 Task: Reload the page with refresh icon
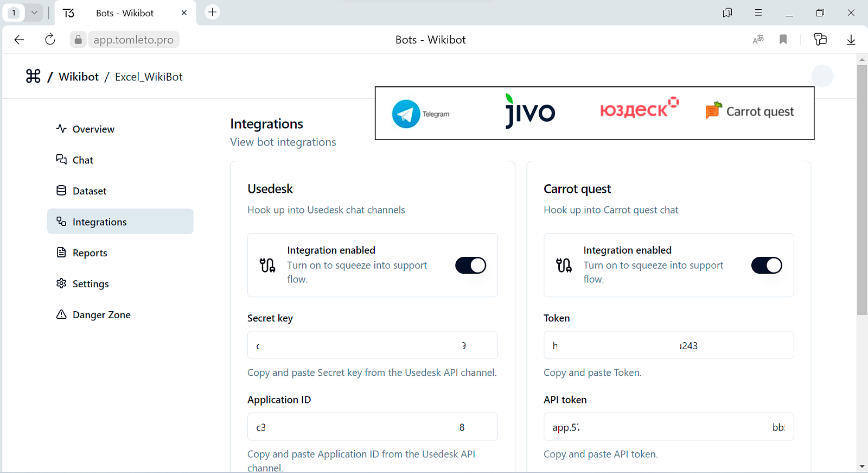coord(50,39)
